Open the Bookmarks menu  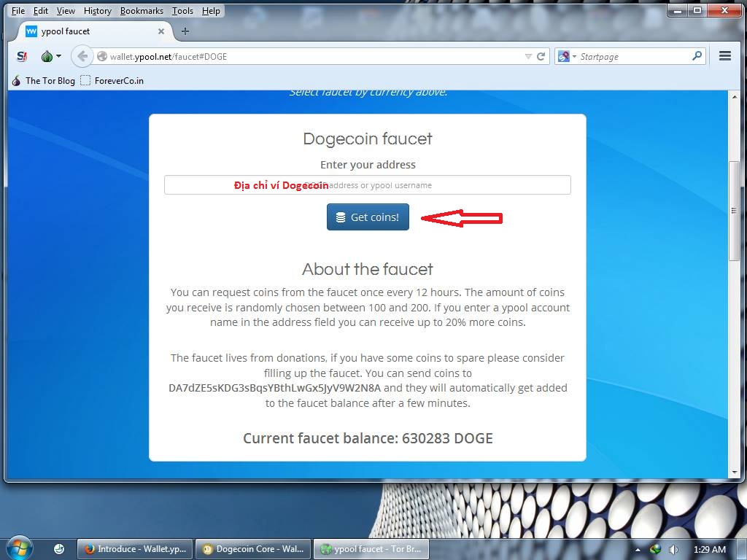click(x=142, y=10)
